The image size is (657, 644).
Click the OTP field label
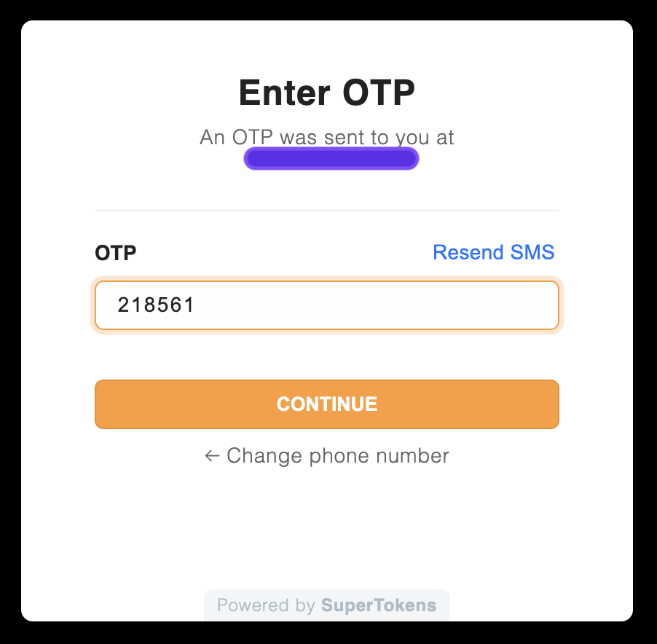[x=115, y=253]
